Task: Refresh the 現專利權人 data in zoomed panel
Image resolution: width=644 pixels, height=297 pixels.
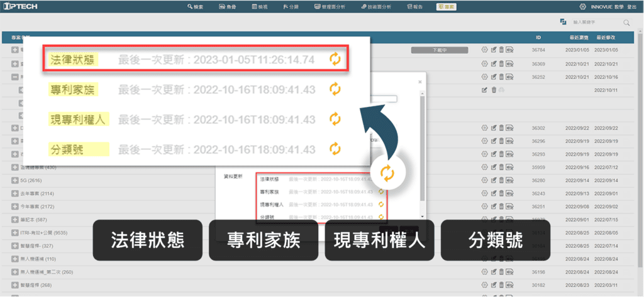Action: click(335, 119)
